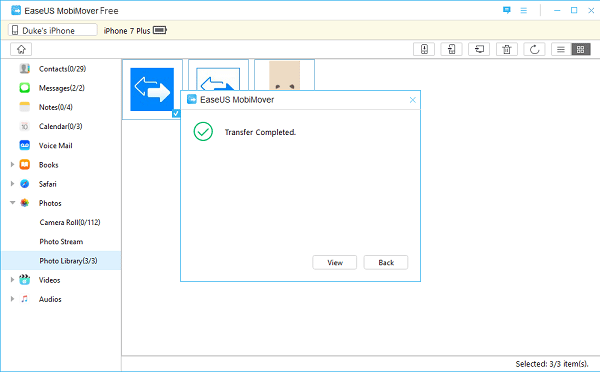Click the colorful Photos icon
The width and height of the screenshot is (600, 372).
click(24, 203)
